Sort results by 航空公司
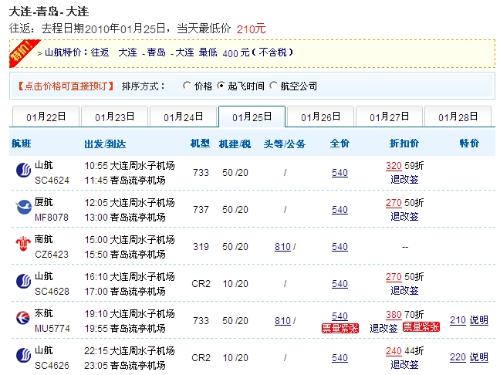 coord(273,86)
